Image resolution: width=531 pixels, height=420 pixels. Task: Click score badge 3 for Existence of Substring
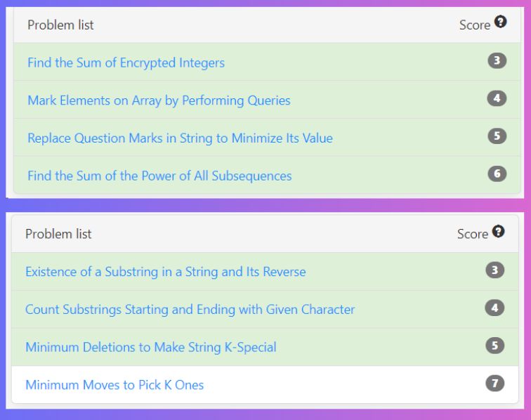(494, 270)
